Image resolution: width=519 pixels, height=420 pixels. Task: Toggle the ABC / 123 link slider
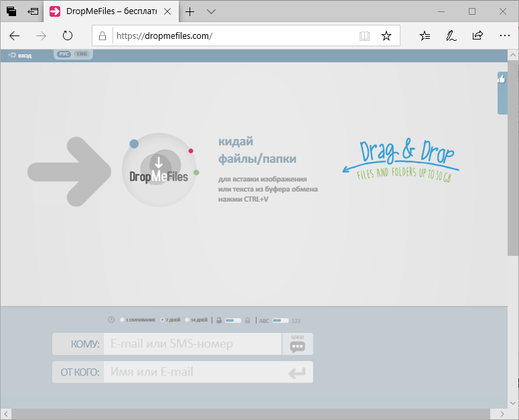(x=281, y=320)
